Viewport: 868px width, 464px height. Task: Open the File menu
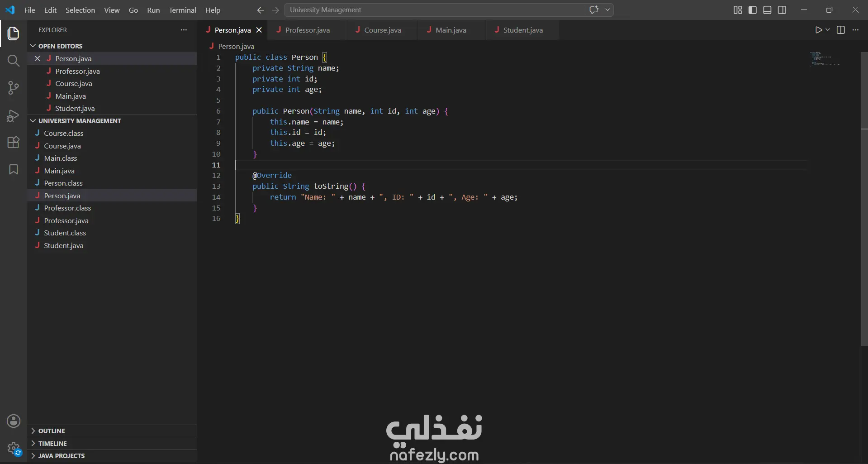coord(30,10)
